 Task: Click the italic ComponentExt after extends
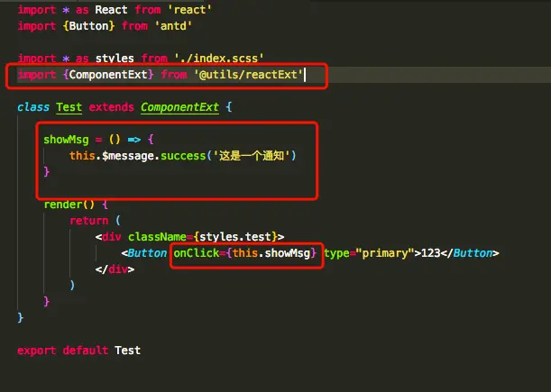pyautogui.click(x=180, y=106)
